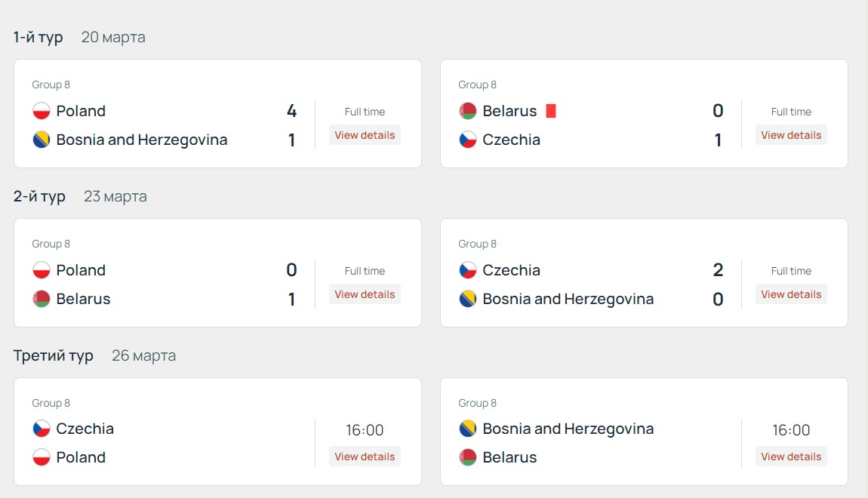Image resolution: width=868 pixels, height=498 pixels.
Task: View details of upcoming Bosnia vs Belarus
Action: (x=791, y=456)
